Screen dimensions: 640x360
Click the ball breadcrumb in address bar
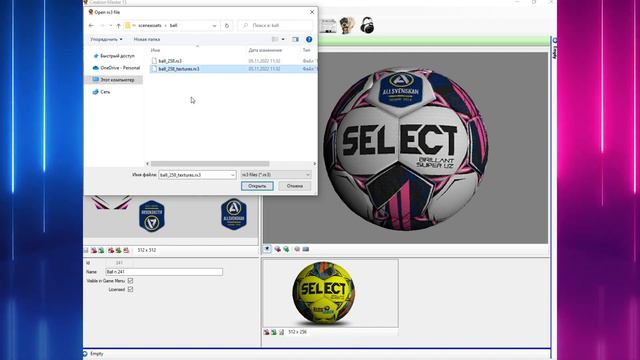point(173,25)
